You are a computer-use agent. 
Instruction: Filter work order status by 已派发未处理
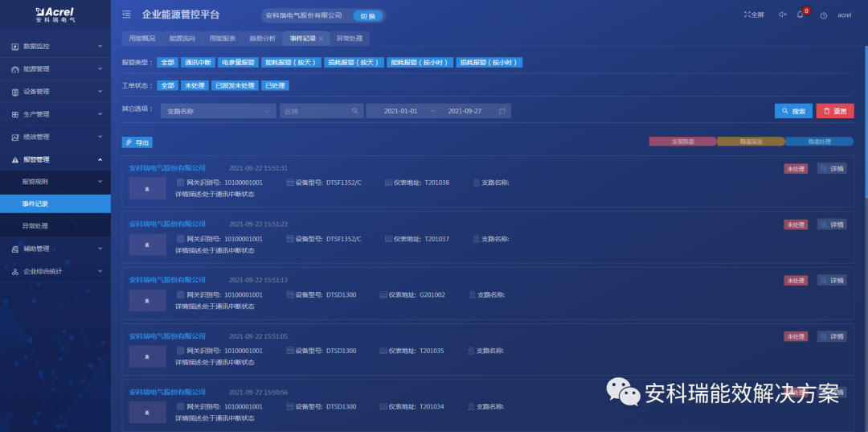tap(235, 86)
